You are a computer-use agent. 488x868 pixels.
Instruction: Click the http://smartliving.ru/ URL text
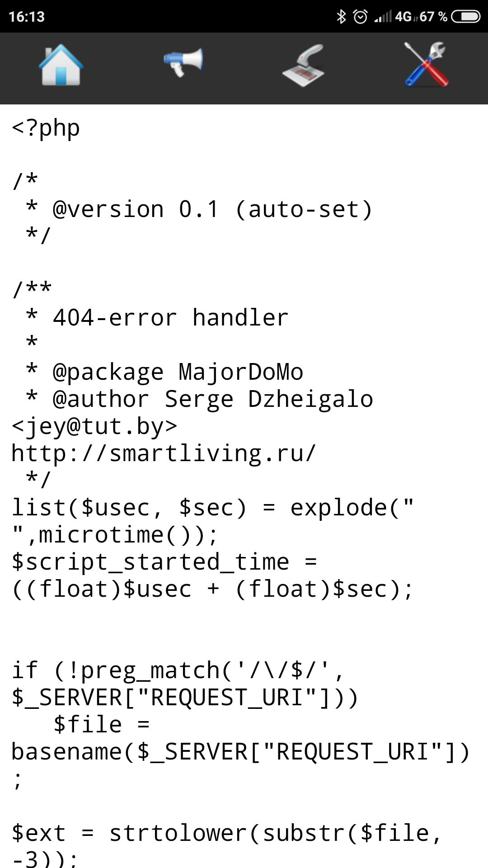tap(164, 453)
